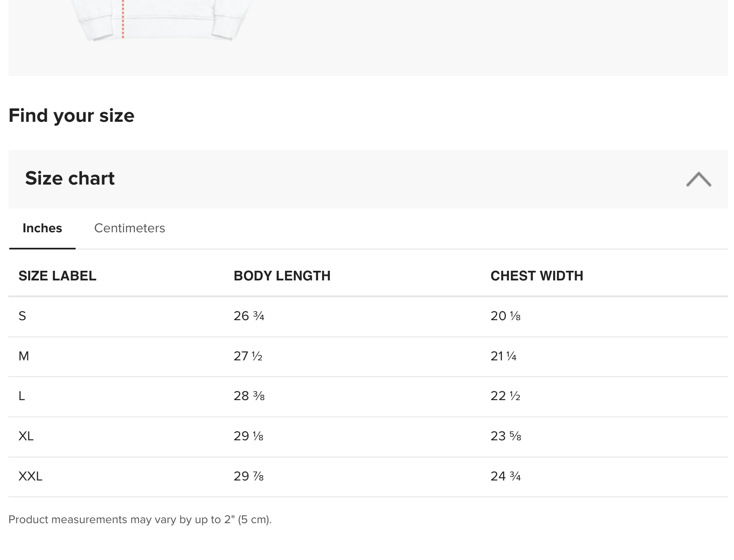Select the M size row label
Image resolution: width=734 pixels, height=560 pixels.
[x=24, y=356]
